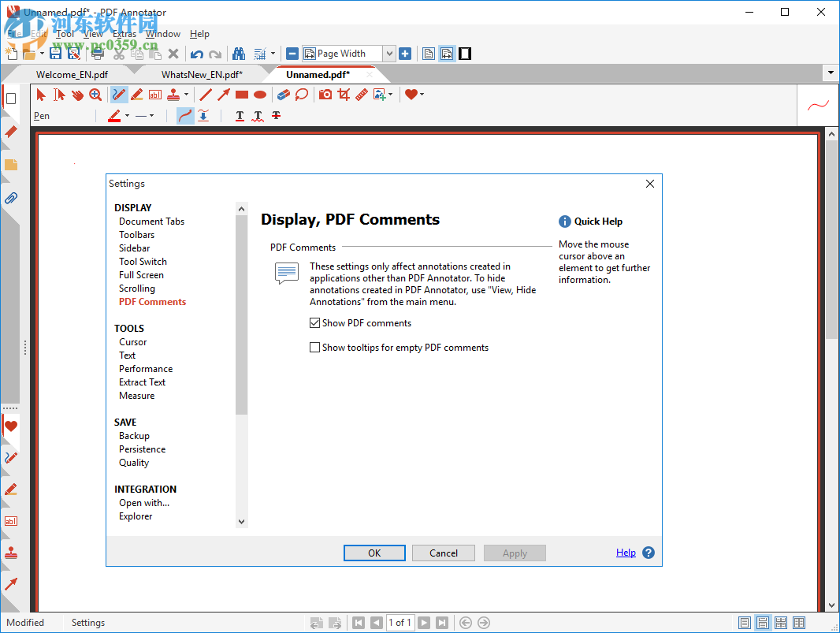Screen dimensions: 840x633
Task: Uncheck the Show PDF comments option
Action: (x=314, y=322)
